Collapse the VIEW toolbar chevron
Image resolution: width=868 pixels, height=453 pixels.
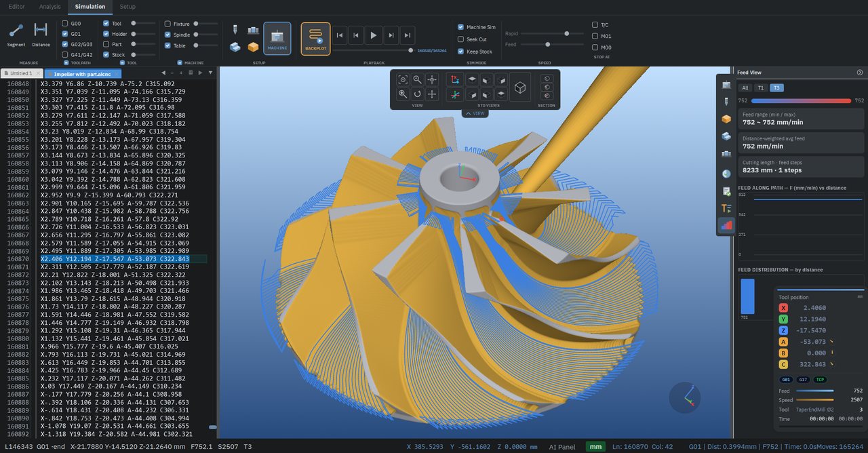pos(475,113)
